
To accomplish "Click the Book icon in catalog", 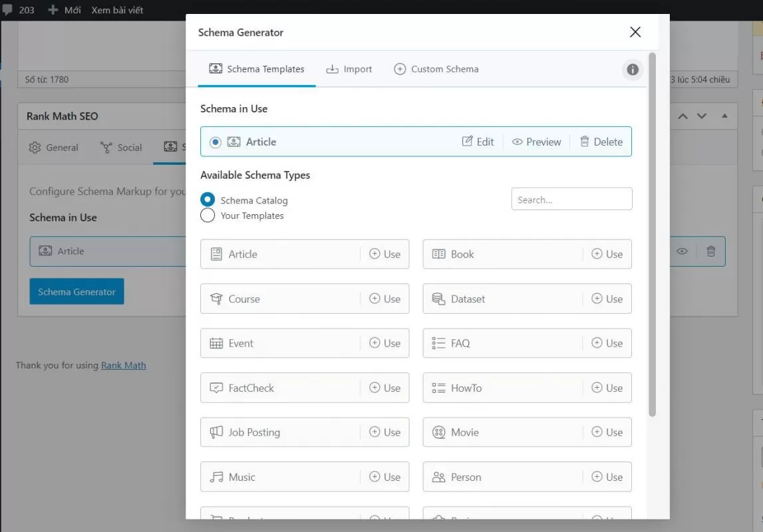I will point(438,254).
